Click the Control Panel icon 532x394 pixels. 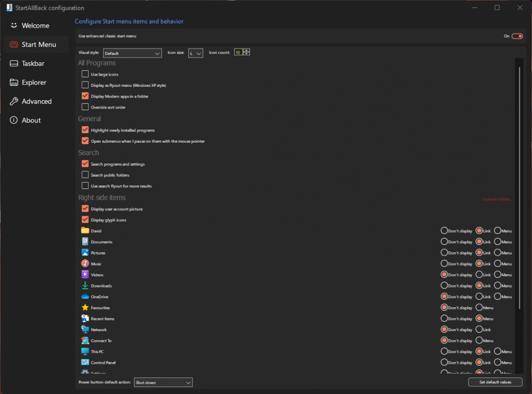coord(85,362)
